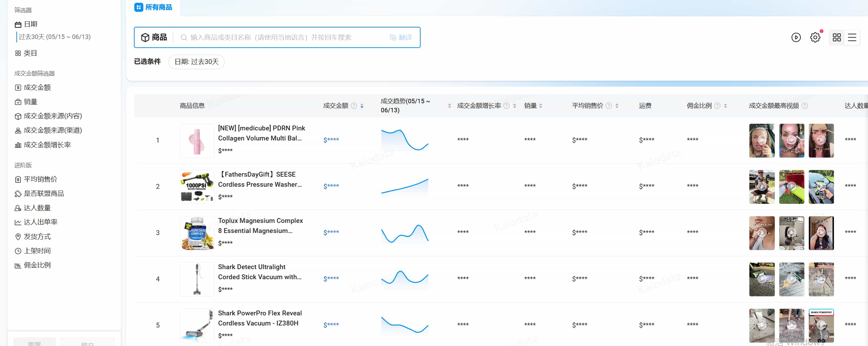This screenshot has width=868, height=346.
Task: Open 成交金额来源(内容) filter
Action: [x=48, y=116]
